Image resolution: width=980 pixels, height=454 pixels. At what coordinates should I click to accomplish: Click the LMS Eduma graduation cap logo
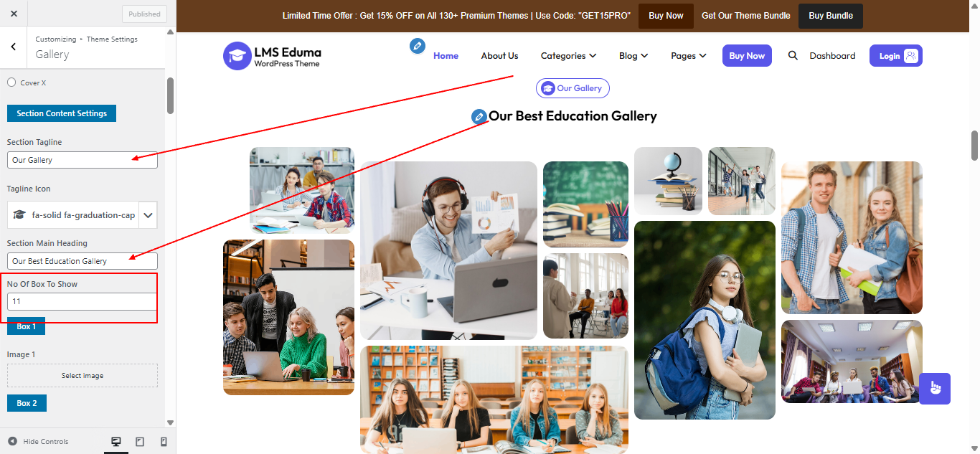pos(237,55)
